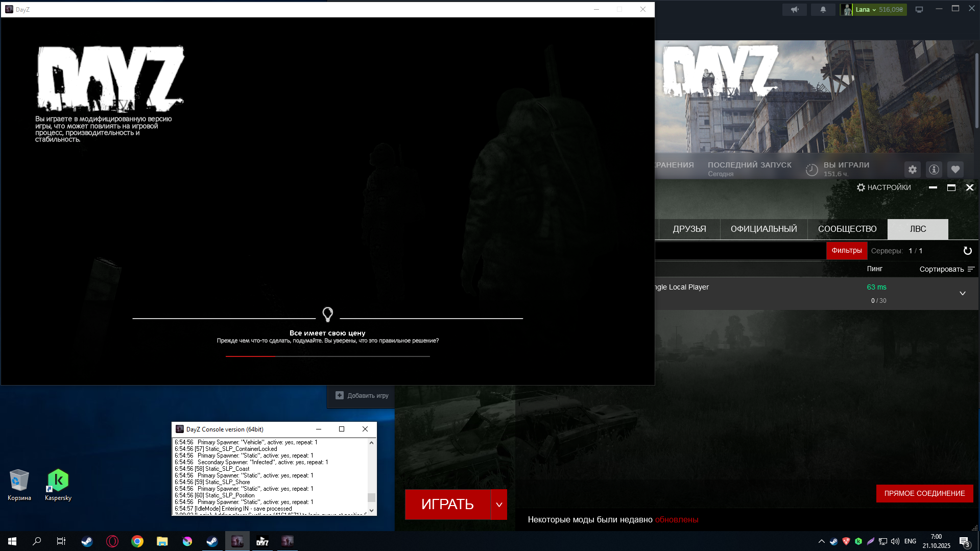Minimize the DayZ launcher panel
The image size is (980, 551).
pyautogui.click(x=933, y=187)
